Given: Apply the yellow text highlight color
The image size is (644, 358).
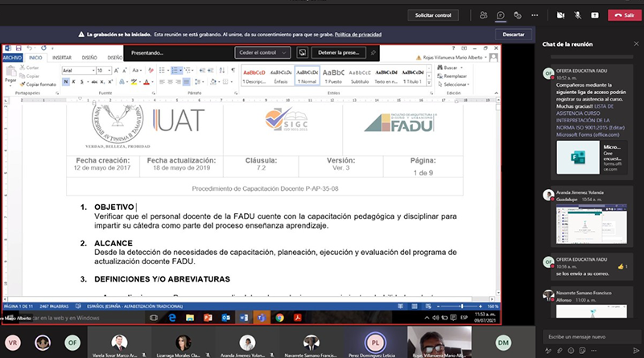Looking at the screenshot, I should coord(134,82).
